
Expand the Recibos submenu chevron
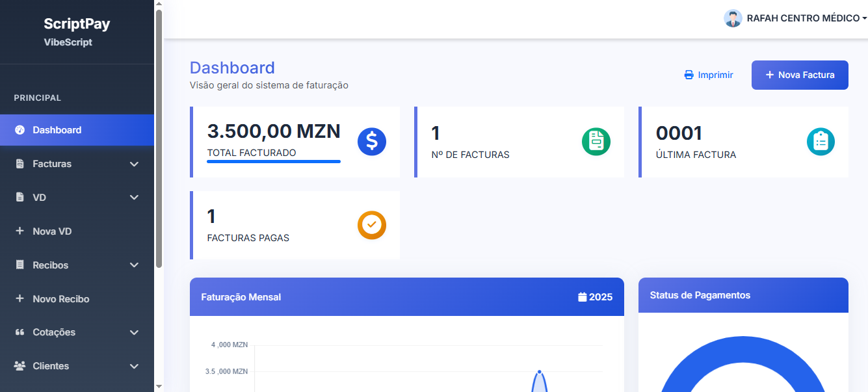click(x=134, y=265)
